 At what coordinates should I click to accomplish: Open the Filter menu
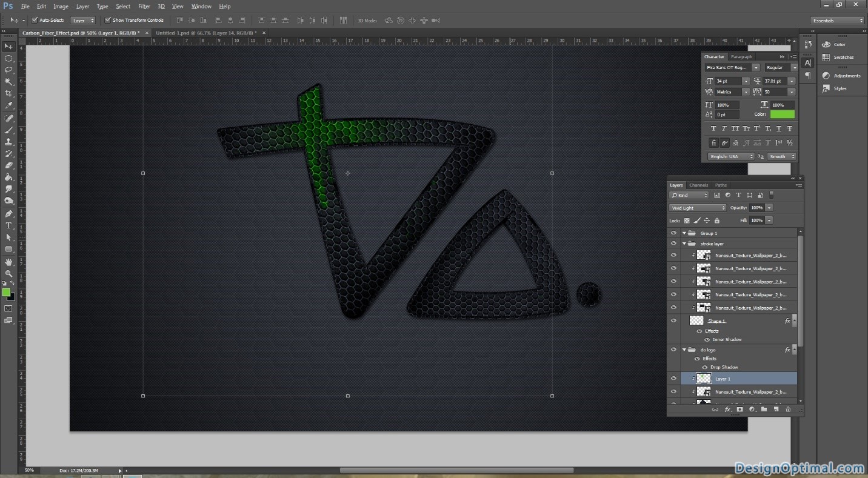tap(144, 6)
